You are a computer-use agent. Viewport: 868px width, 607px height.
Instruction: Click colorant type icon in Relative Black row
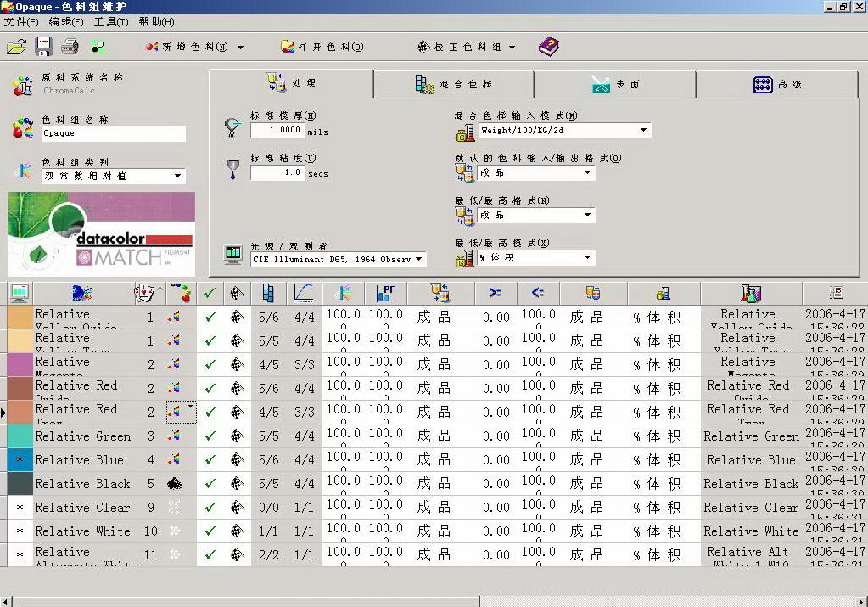(175, 484)
